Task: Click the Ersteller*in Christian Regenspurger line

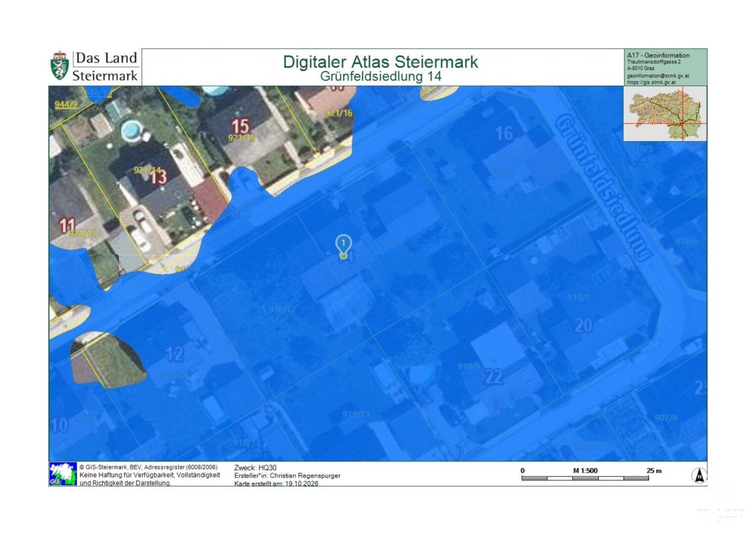Action: [287, 476]
